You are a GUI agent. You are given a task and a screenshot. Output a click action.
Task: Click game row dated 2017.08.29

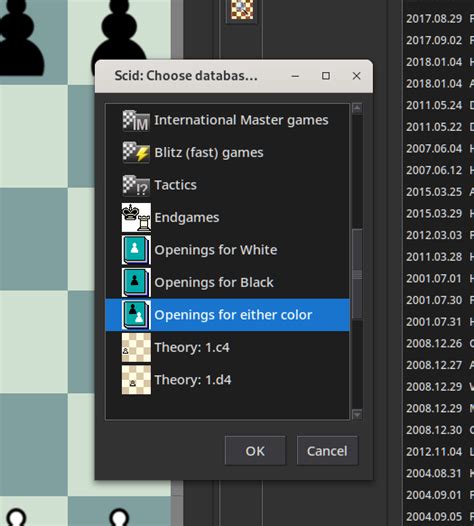click(439, 18)
